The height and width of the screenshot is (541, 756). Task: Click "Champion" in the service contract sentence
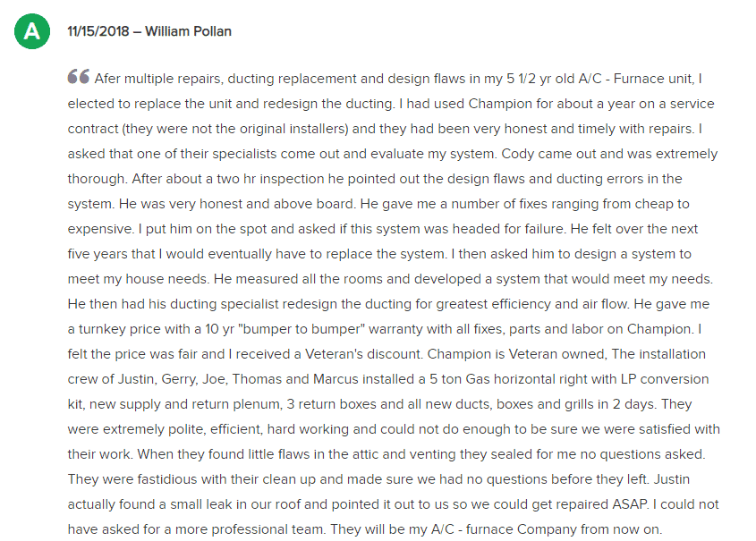[x=498, y=104]
